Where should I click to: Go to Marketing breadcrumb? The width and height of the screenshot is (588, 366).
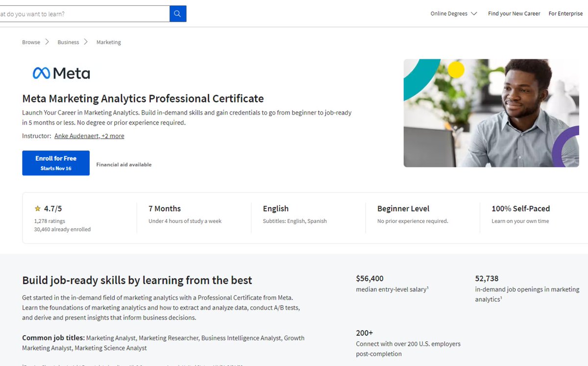[108, 42]
